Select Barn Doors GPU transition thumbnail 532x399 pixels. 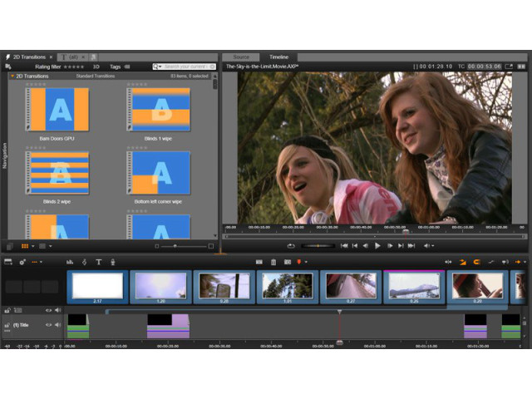click(57, 109)
